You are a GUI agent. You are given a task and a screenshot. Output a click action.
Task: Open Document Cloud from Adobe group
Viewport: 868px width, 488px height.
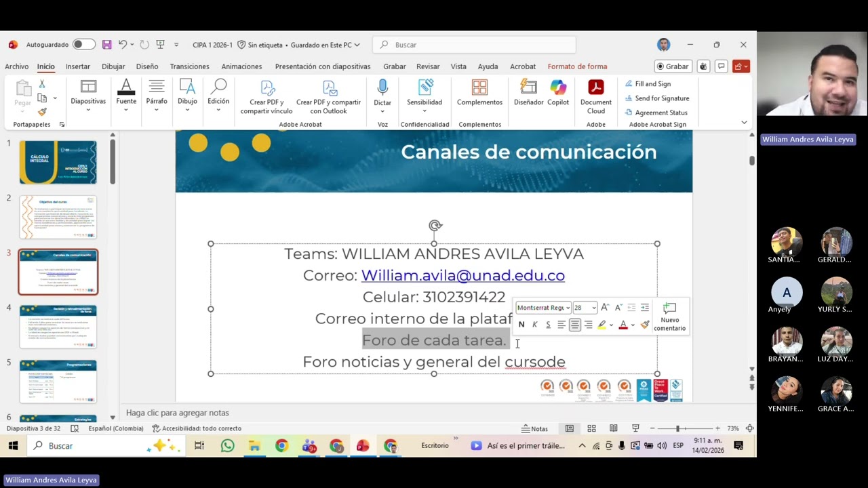[x=596, y=98]
